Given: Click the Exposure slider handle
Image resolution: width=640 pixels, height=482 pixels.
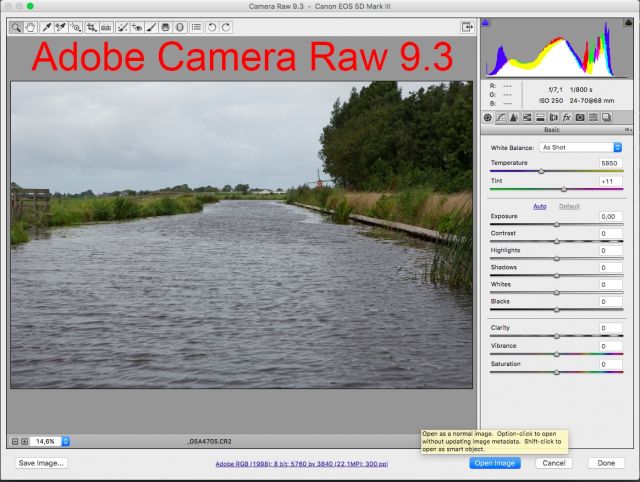Looking at the screenshot, I should pyautogui.click(x=557, y=224).
